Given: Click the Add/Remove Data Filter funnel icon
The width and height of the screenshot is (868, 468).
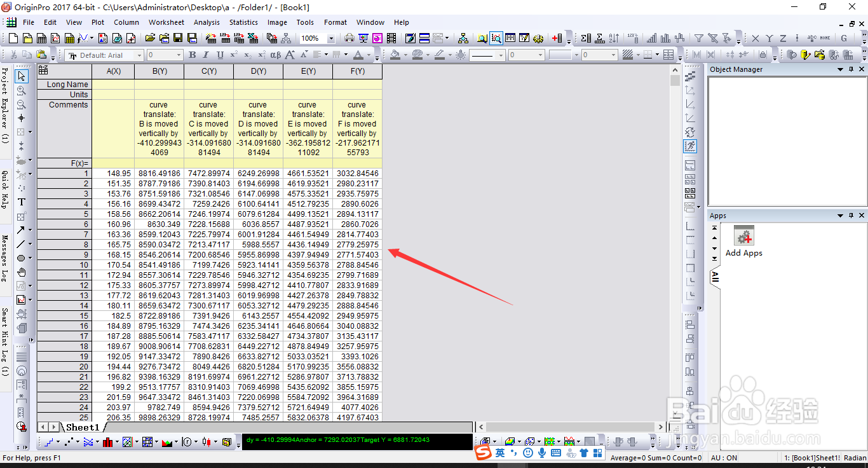Looking at the screenshot, I should [x=698, y=38].
